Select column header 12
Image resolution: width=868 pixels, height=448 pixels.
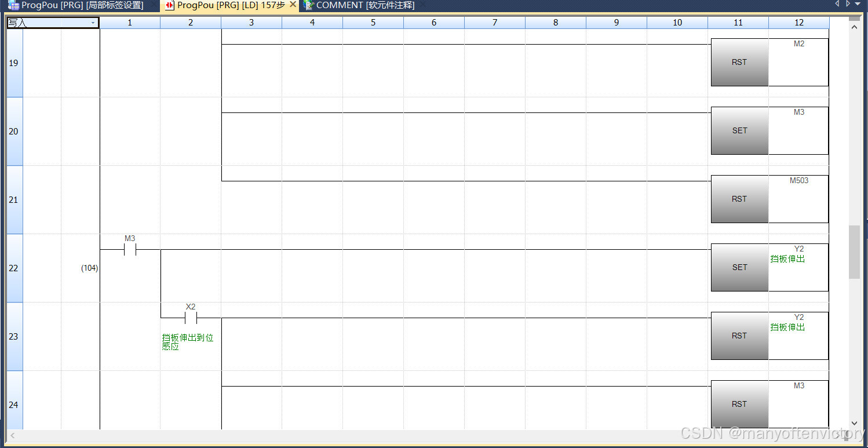click(799, 23)
